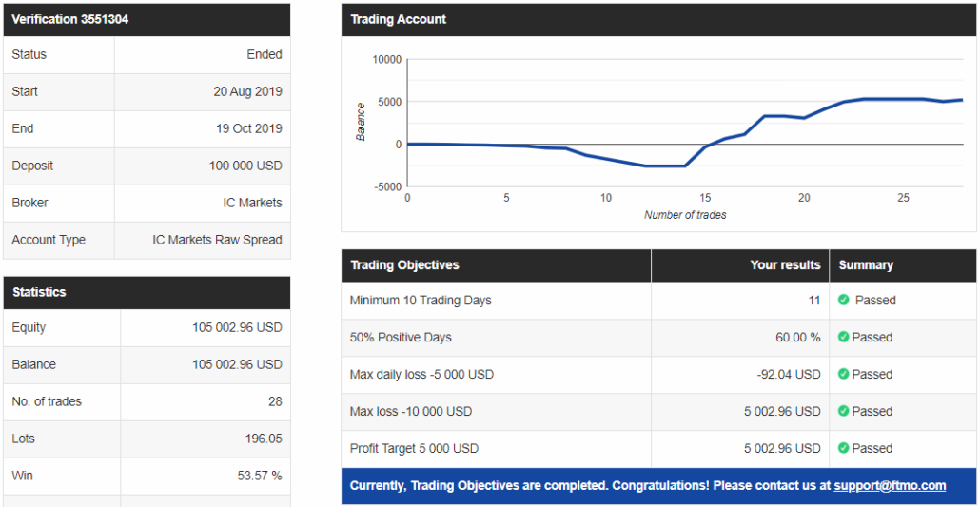Click the green check for Profit Target row

[843, 448]
